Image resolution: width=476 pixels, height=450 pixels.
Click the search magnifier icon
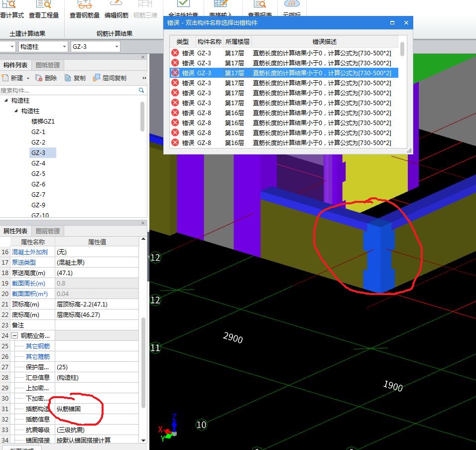141,90
